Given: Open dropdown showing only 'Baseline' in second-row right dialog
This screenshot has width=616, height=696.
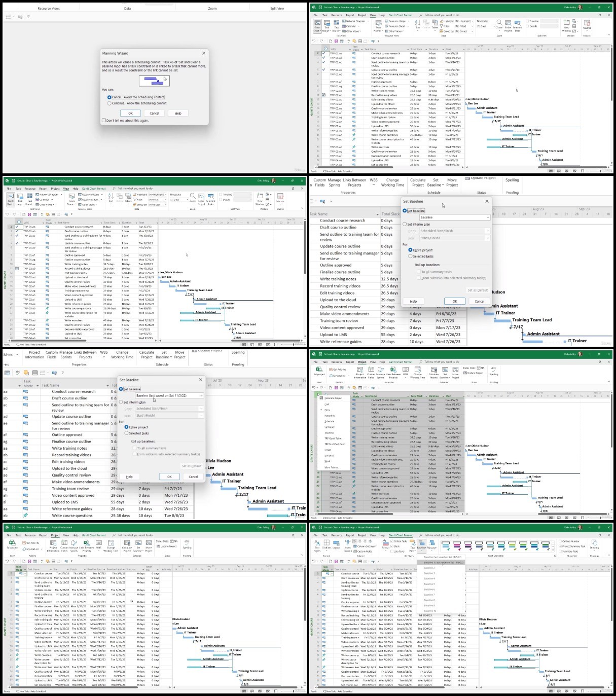Looking at the screenshot, I should coord(454,217).
